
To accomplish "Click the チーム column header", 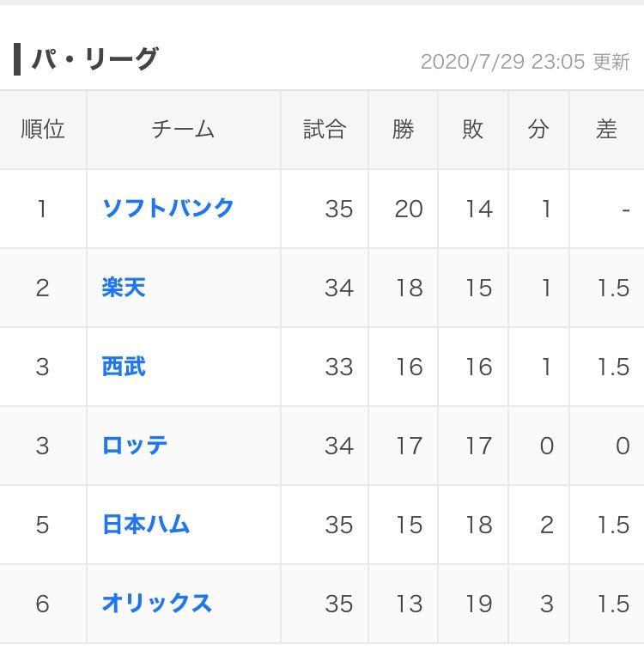I will 183,130.
